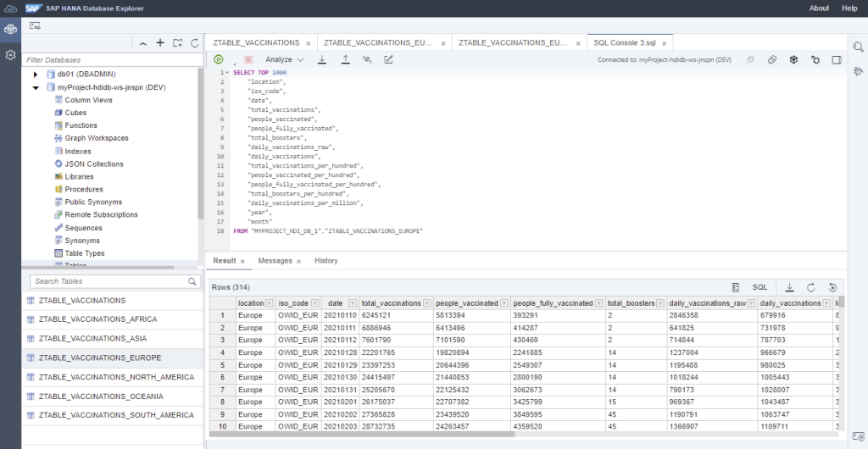Image resolution: width=868 pixels, height=449 pixels.
Task: Click the SQL button above results
Action: 760,287
